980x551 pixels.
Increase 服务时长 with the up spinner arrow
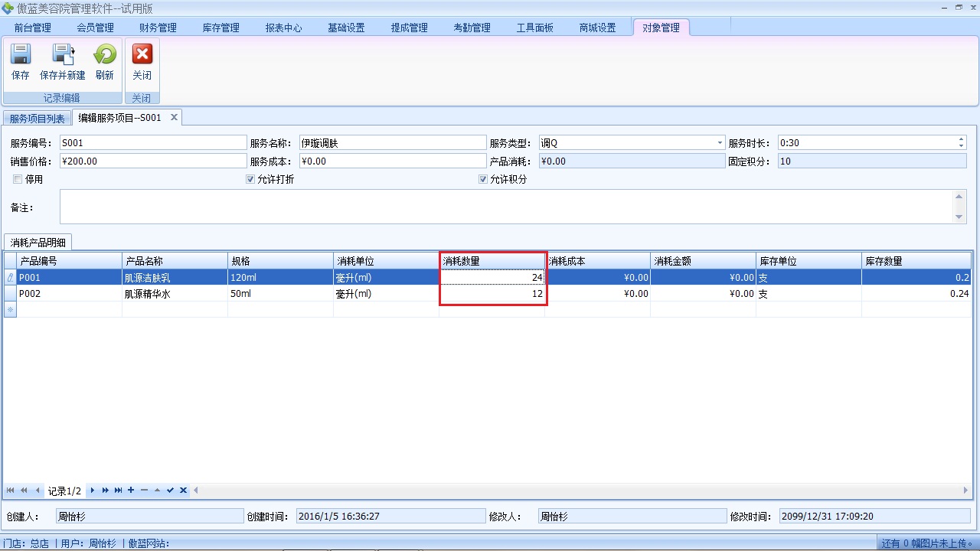tap(962, 140)
